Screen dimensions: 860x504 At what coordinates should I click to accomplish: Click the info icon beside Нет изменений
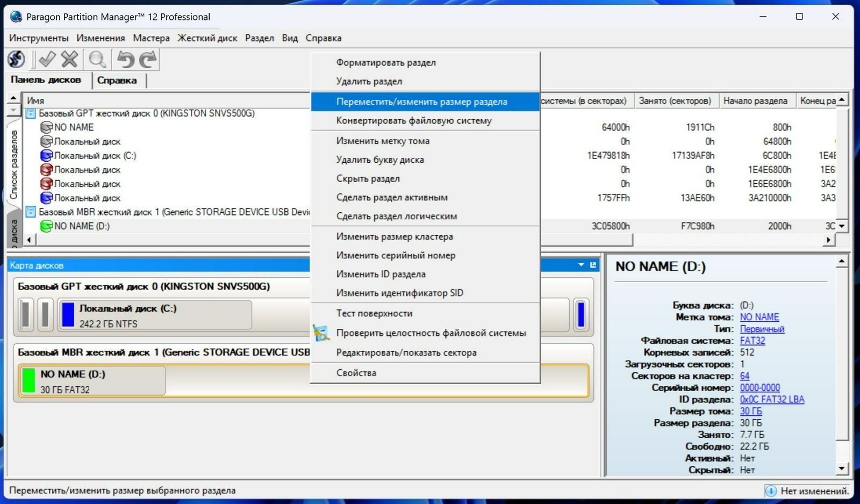[x=771, y=491]
